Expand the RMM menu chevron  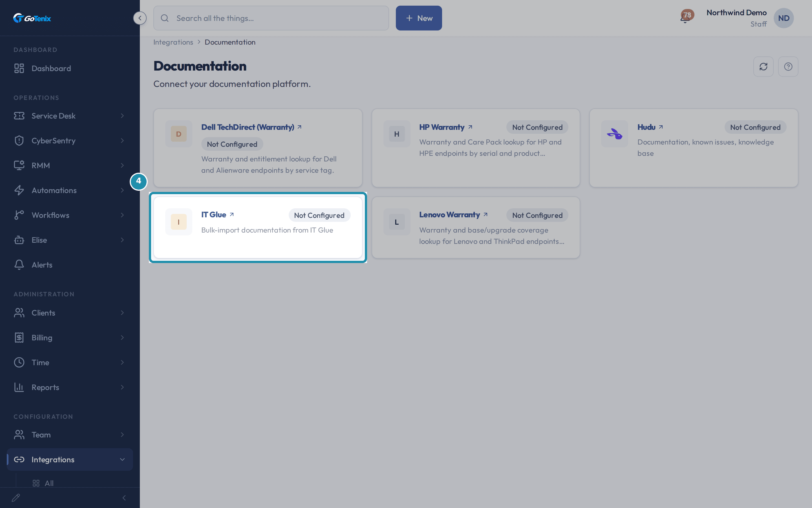[x=122, y=165]
